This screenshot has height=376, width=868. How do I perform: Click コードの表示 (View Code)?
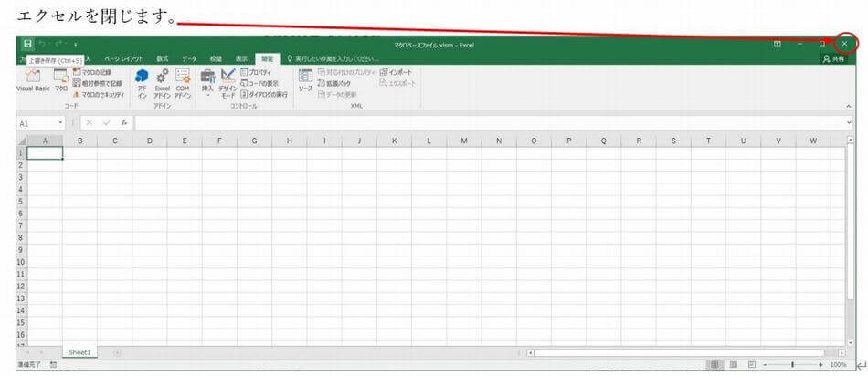(x=259, y=83)
